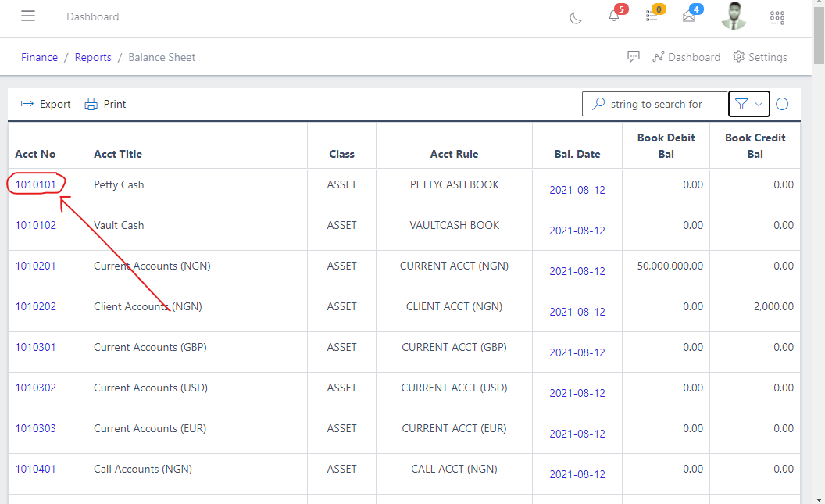Open Current Accounts (NGN) balance date link
The width and height of the screenshot is (825, 504).
click(x=577, y=271)
